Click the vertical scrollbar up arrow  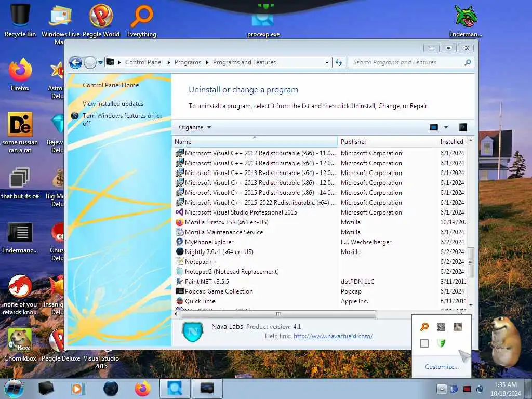tap(470, 141)
